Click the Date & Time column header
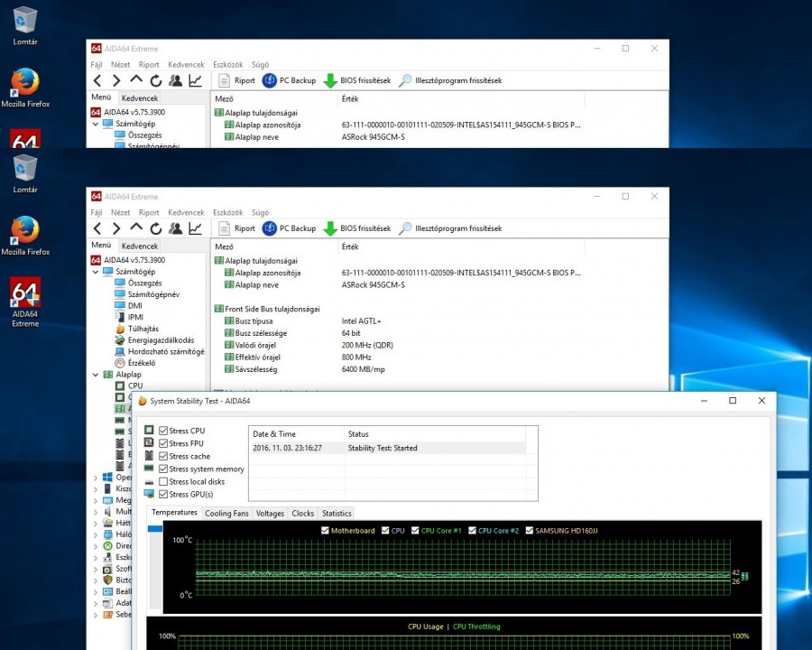Image resolution: width=812 pixels, height=650 pixels. click(297, 434)
